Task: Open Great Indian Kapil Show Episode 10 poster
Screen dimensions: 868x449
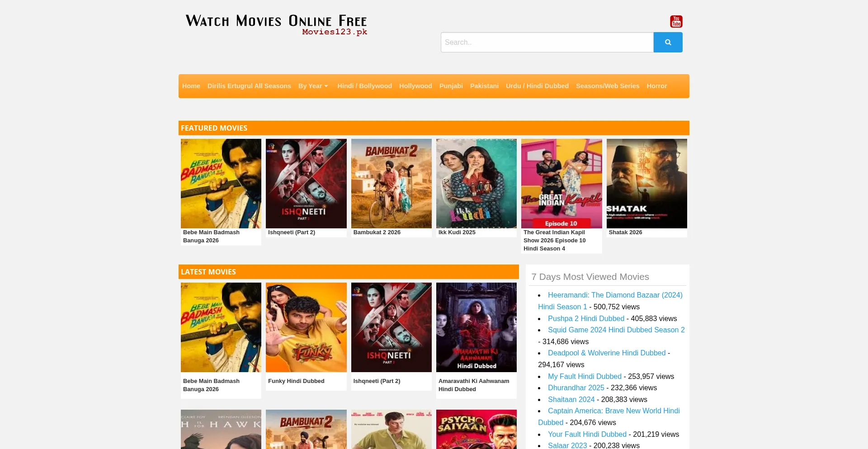Action: [561, 184]
